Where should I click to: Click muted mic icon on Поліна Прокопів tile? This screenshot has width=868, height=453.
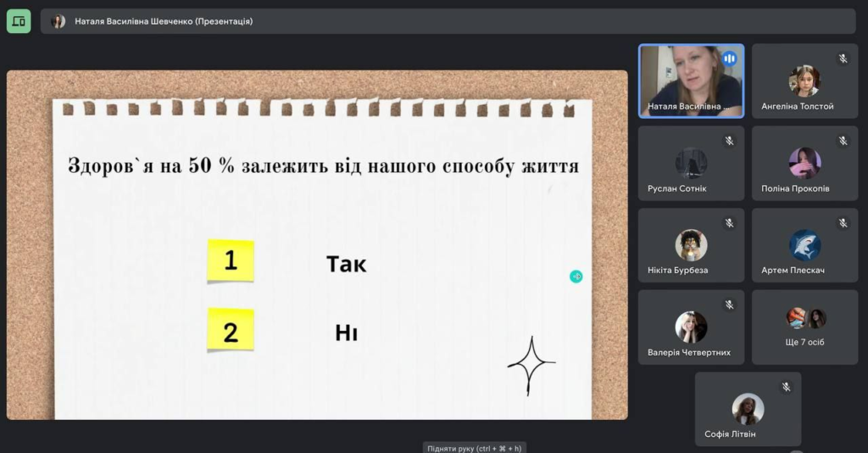843,141
